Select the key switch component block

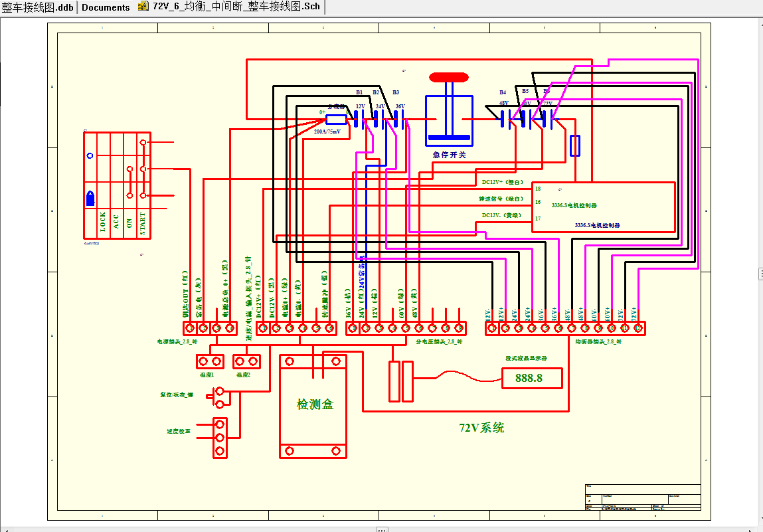[118, 185]
